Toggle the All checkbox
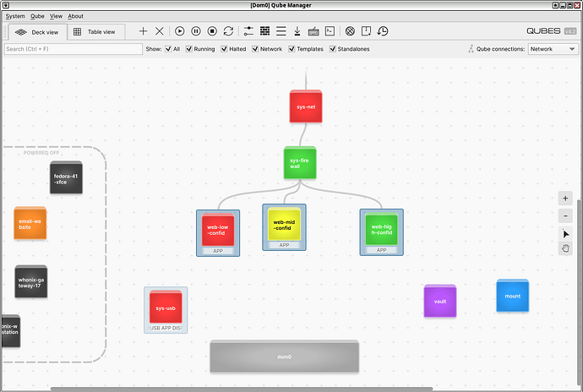 pyautogui.click(x=168, y=49)
